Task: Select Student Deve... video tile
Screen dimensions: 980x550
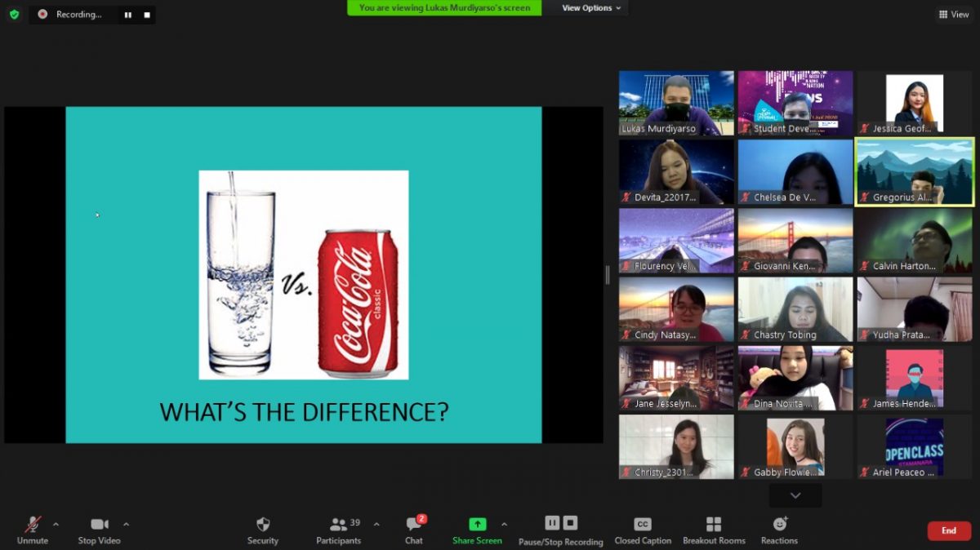Action: [795, 103]
